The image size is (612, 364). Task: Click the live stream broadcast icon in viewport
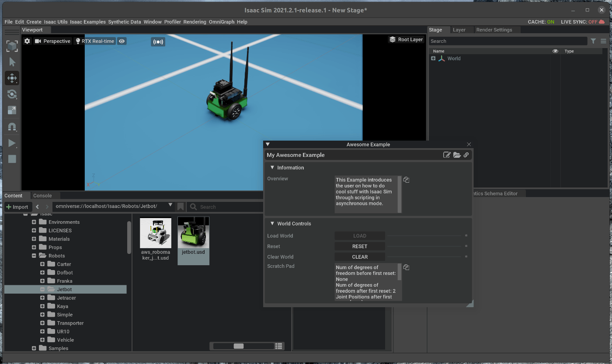pyautogui.click(x=158, y=42)
